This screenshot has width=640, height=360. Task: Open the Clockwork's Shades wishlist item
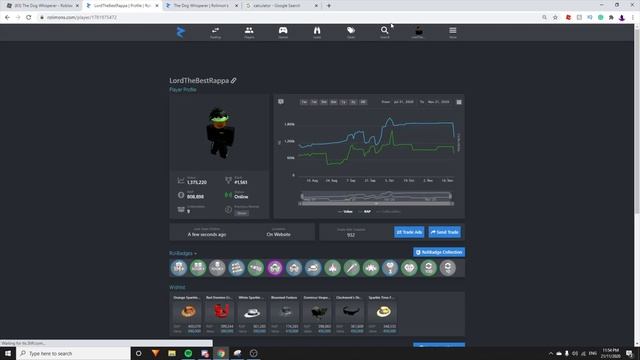click(350, 314)
